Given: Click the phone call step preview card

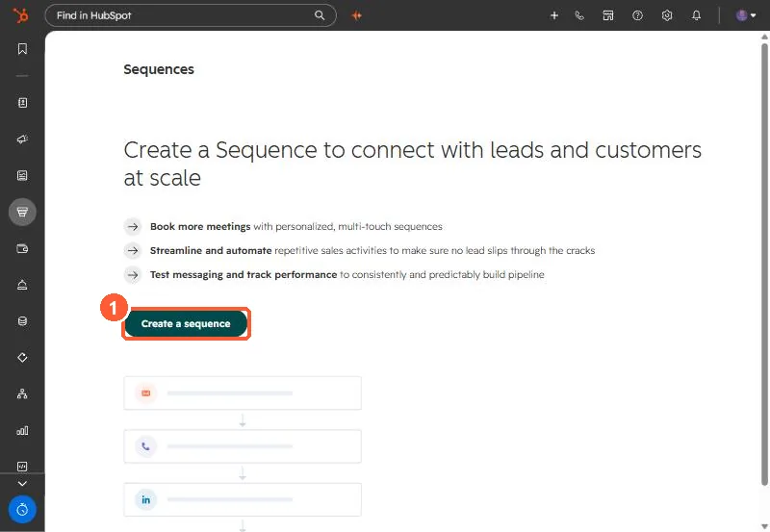Looking at the screenshot, I should (x=243, y=446).
